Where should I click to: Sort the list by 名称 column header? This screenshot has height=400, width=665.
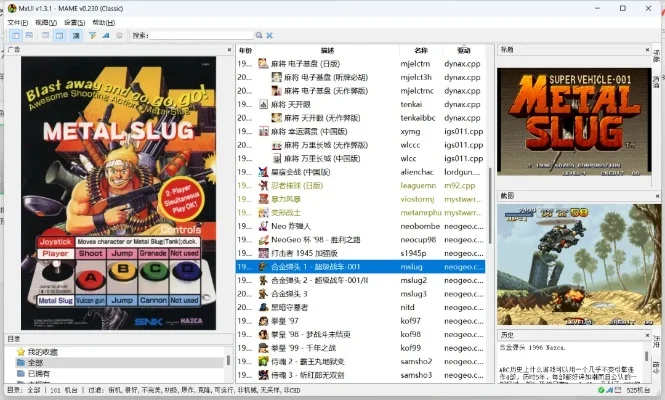click(421, 50)
